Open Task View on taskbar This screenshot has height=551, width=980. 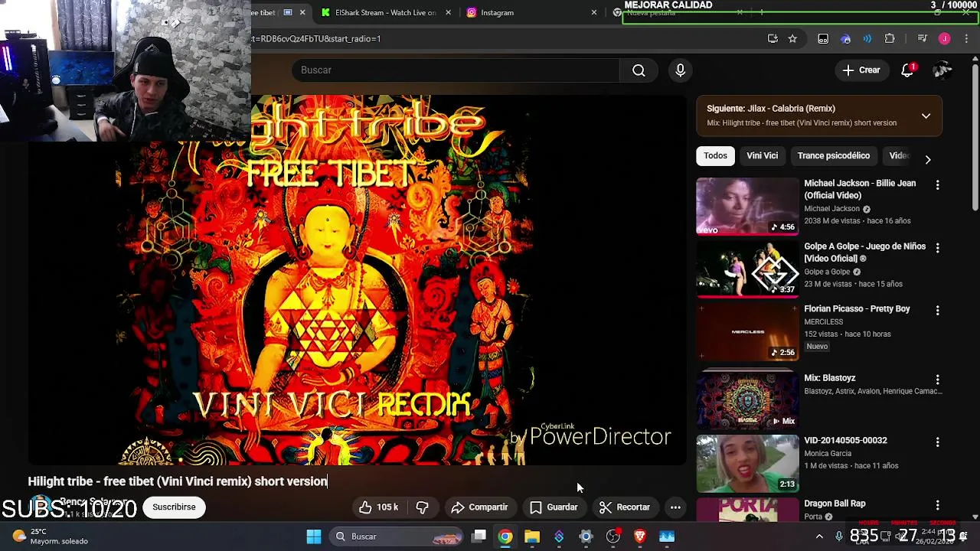[x=479, y=536]
